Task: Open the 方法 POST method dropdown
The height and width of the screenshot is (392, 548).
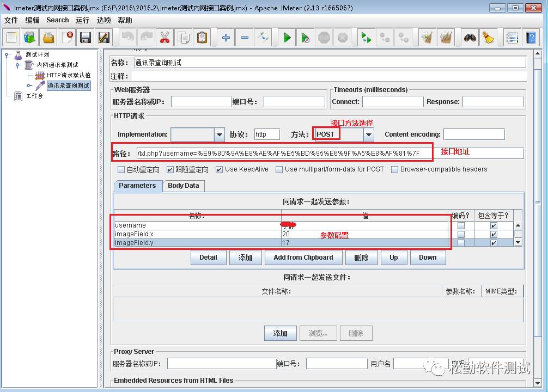Action: pos(368,134)
